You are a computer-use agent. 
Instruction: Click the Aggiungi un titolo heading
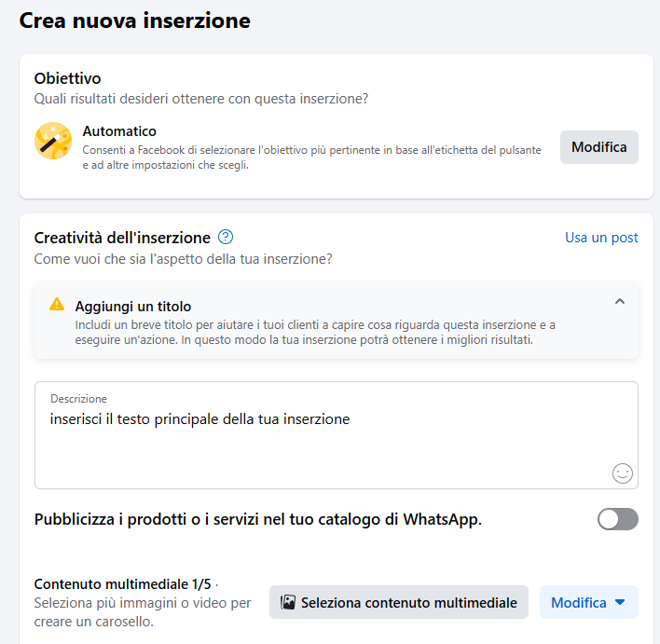click(133, 306)
